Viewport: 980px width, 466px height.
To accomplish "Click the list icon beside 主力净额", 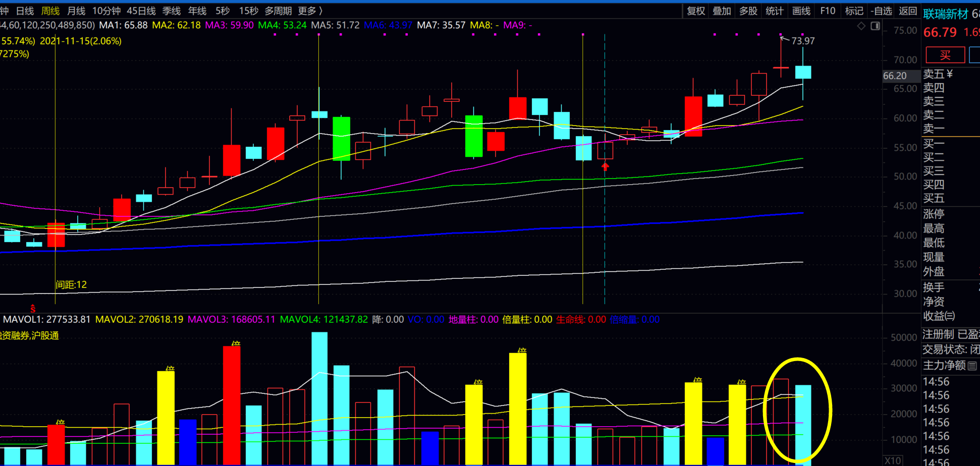I will pyautogui.click(x=972, y=366).
